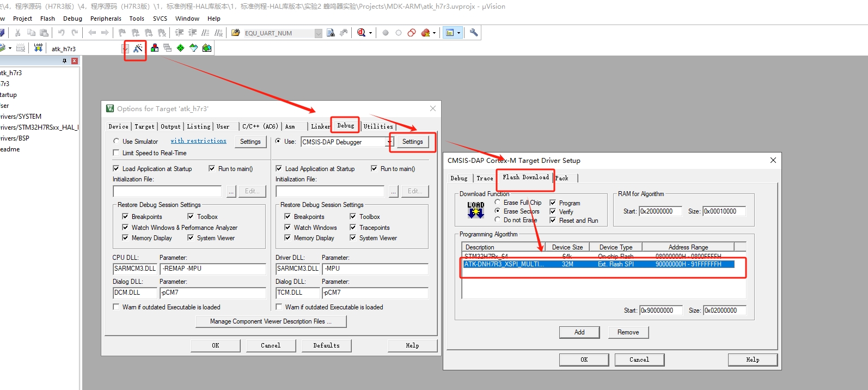Click the LOAD download toolbar icon
The width and height of the screenshot is (868, 390).
[38, 48]
